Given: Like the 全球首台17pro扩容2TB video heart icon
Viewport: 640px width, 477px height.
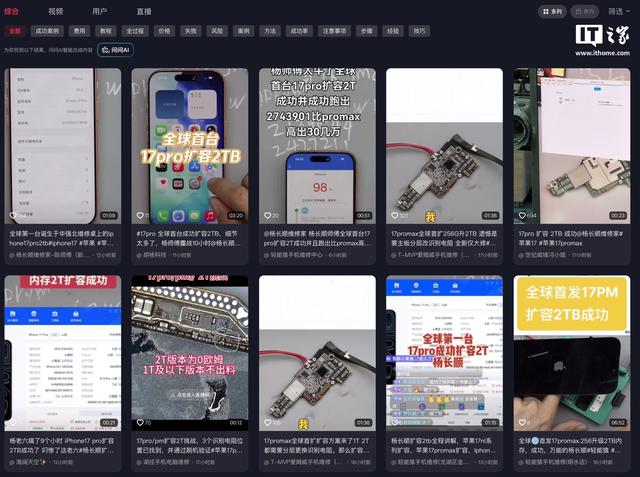Looking at the screenshot, I should 140,215.
